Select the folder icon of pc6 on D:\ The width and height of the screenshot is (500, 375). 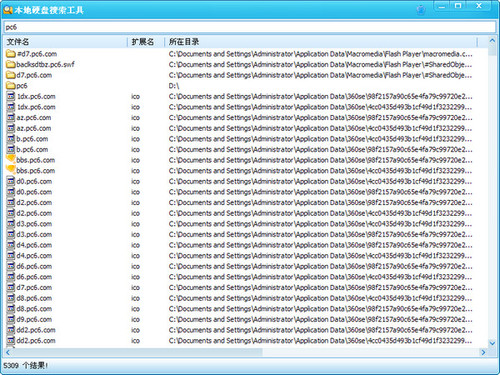(11, 86)
